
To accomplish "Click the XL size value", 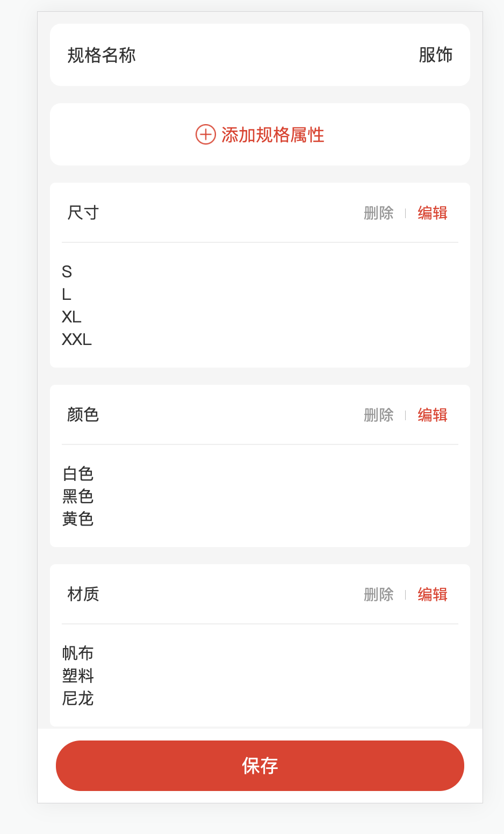I will click(71, 317).
